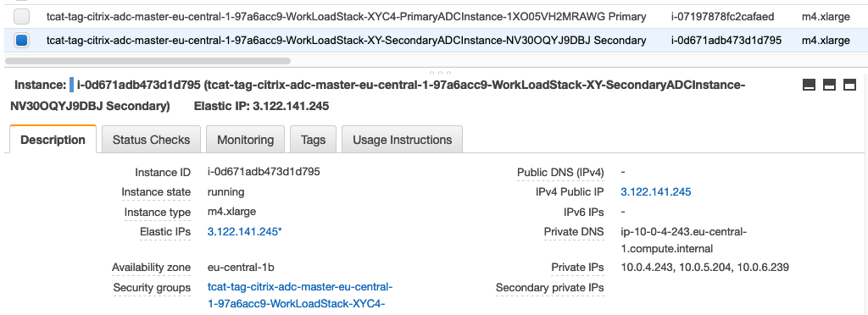Click the Public DNS (IPv4) field label
This screenshot has height=315, width=868.
pyautogui.click(x=560, y=173)
